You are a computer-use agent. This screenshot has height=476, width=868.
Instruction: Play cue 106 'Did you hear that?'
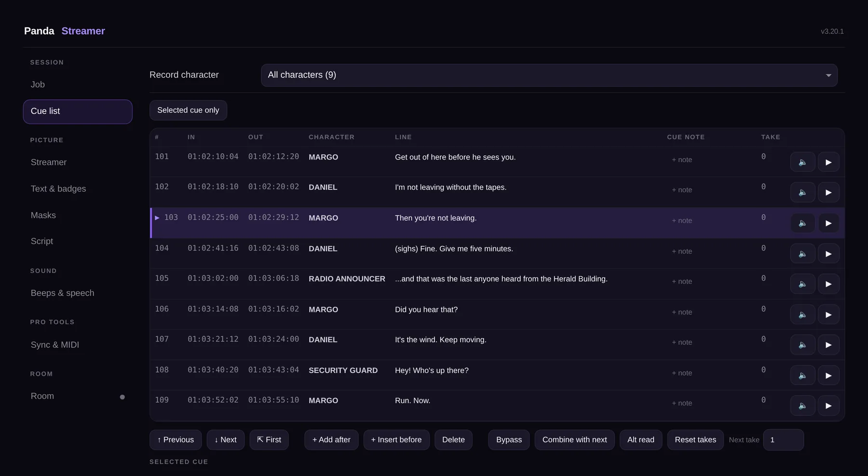(828, 314)
